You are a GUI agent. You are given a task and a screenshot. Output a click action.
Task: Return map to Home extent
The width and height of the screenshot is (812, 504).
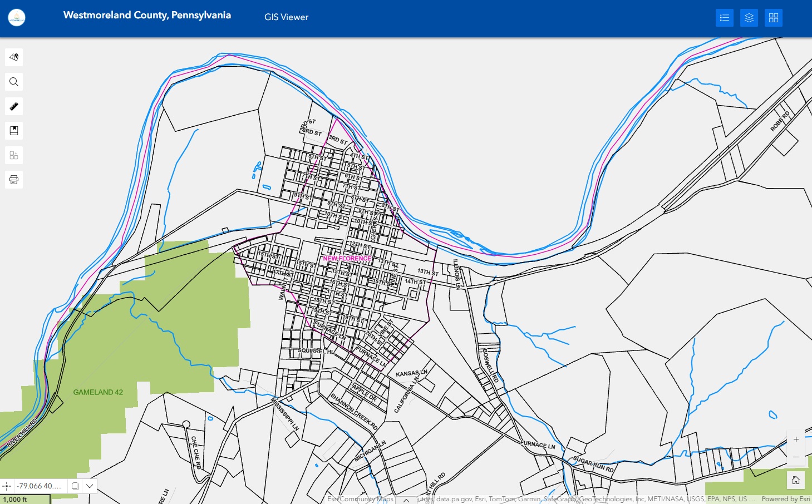pyautogui.click(x=796, y=480)
